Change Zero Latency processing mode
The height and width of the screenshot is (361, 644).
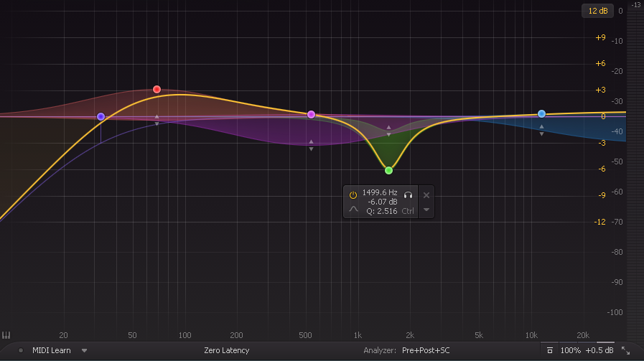coord(227,350)
